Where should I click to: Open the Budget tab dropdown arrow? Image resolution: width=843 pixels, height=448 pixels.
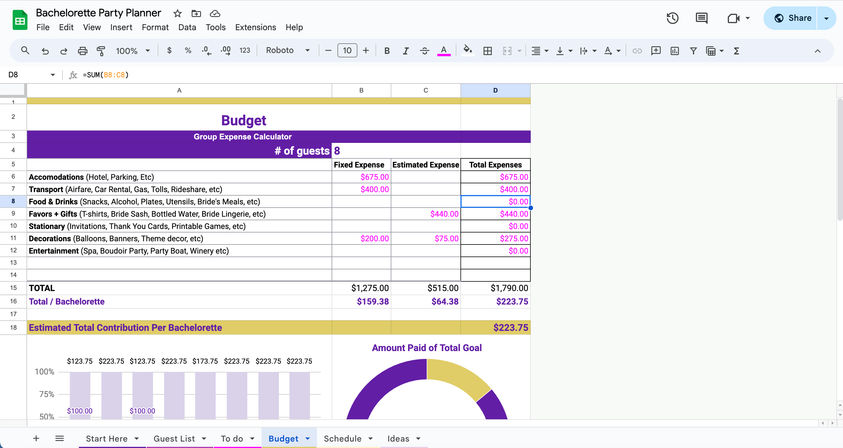pos(308,438)
